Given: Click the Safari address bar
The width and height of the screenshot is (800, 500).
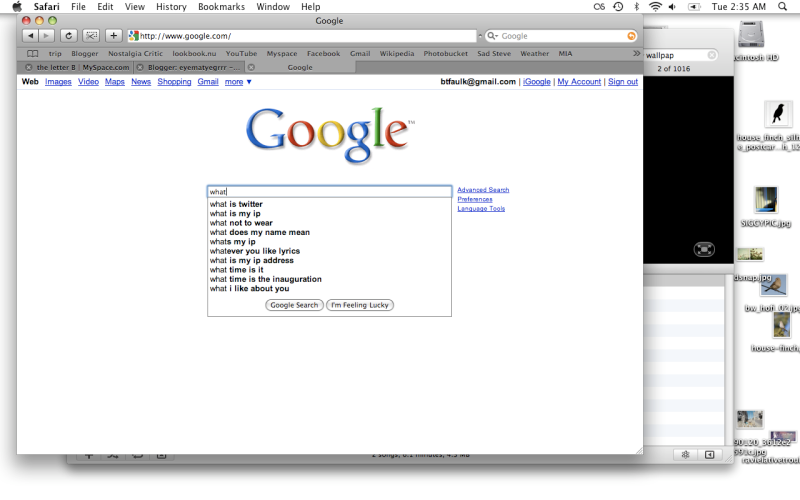Looking at the screenshot, I should click(302, 36).
